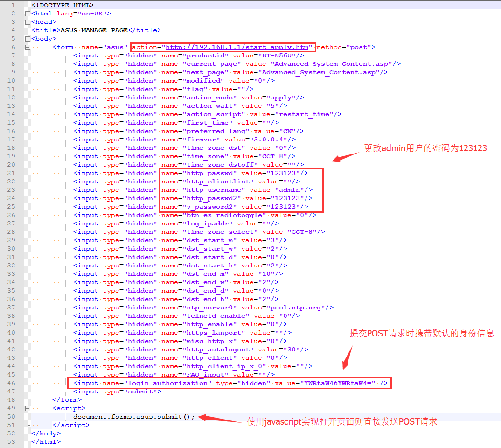Click line number 50 in the margin
Screen dimensions: 501x448
[11, 416]
